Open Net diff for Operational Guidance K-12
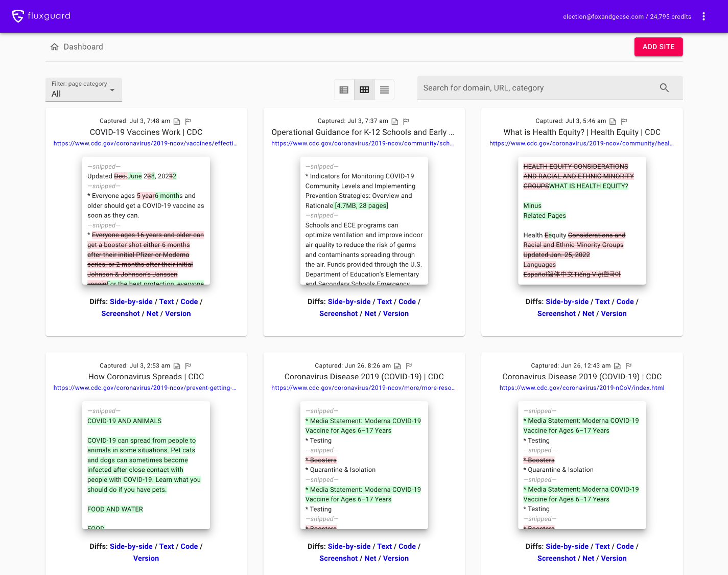Screen dimensions: 728x575 pyautogui.click(x=370, y=314)
